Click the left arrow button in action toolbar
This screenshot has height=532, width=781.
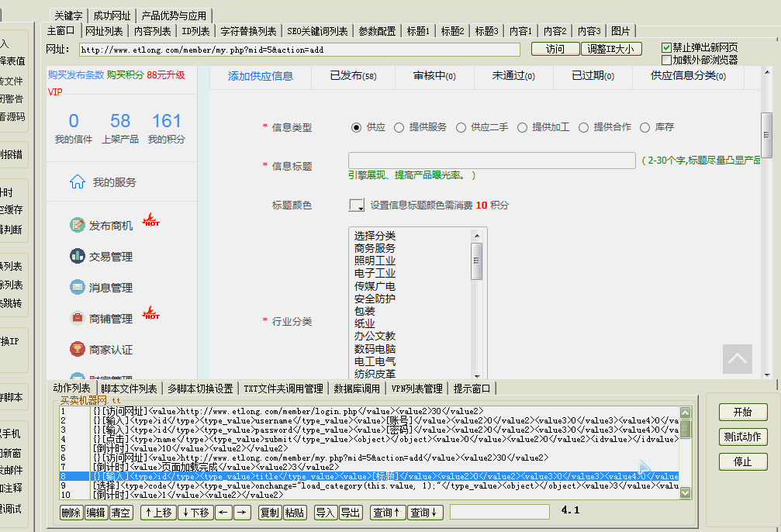click(223, 513)
